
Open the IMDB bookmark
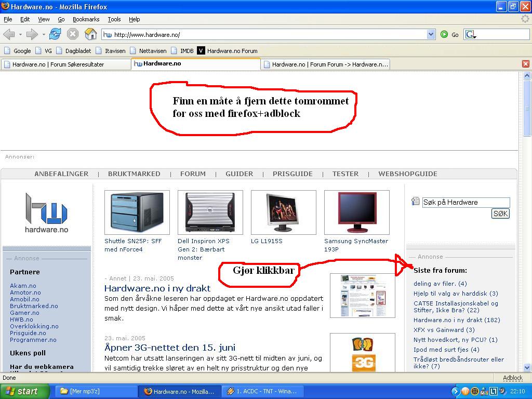(x=182, y=51)
